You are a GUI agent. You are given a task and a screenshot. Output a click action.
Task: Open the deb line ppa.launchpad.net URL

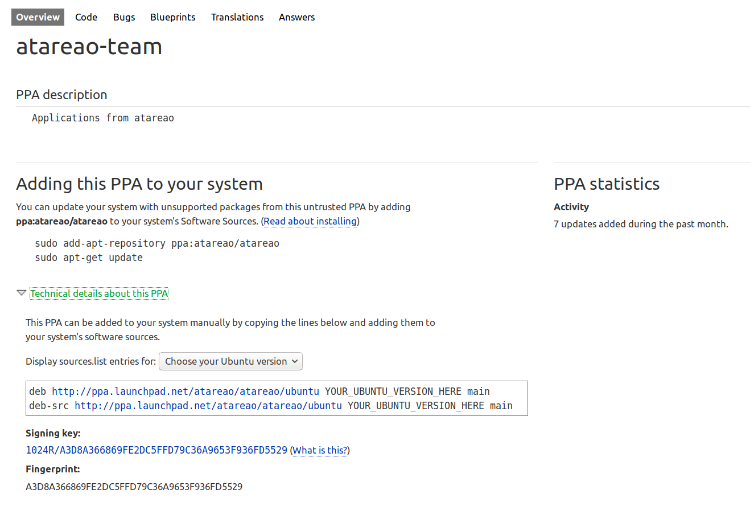(186, 391)
